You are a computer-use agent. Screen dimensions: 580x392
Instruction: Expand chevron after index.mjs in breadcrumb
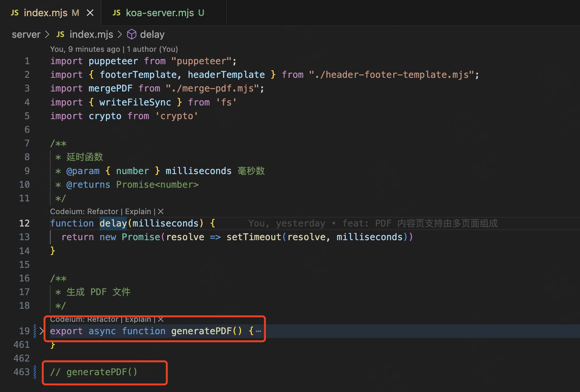tap(120, 34)
